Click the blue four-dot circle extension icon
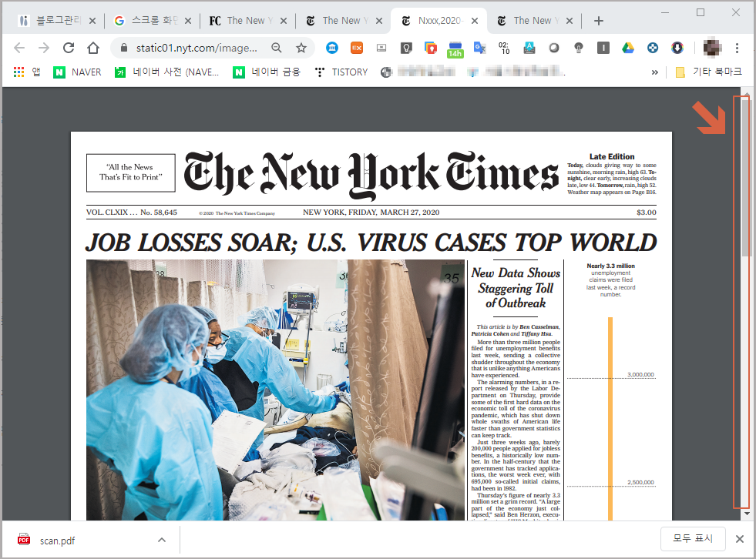The image size is (756, 559). [x=652, y=48]
